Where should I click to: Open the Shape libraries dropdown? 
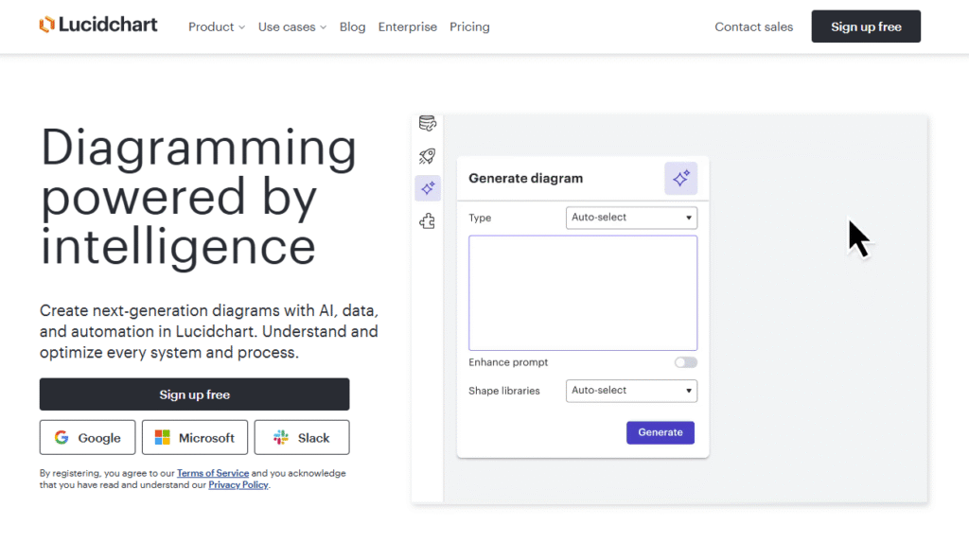[631, 390]
